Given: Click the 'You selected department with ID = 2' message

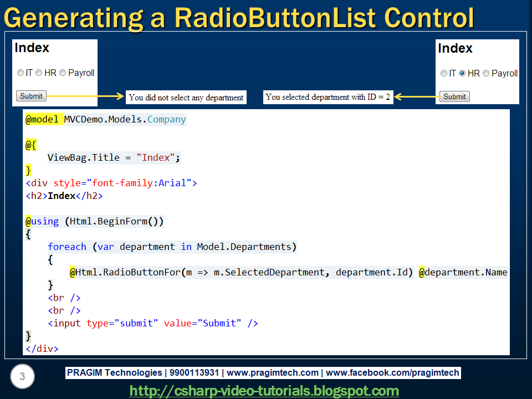Looking at the screenshot, I should (328, 97).
